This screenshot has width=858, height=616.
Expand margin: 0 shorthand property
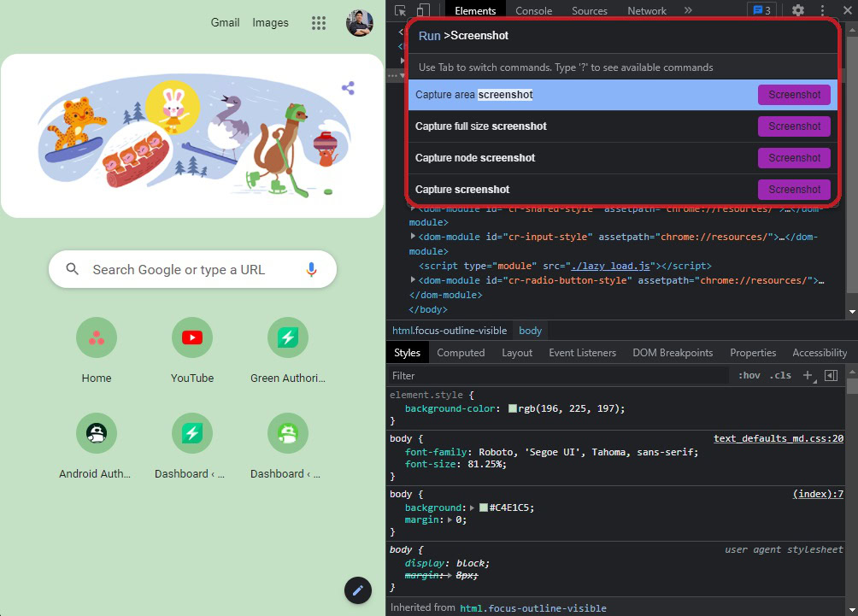coord(450,519)
